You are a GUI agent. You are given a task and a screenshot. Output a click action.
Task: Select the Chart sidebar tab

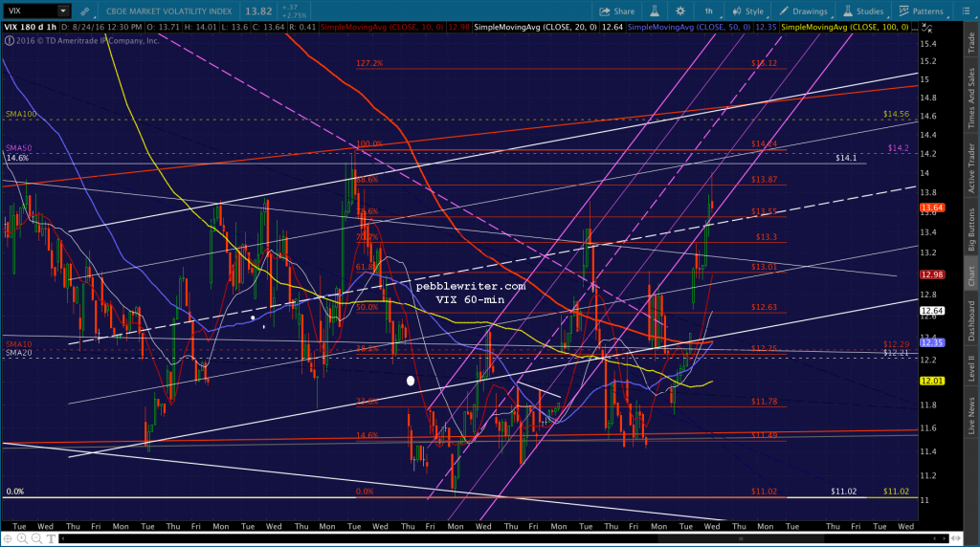pos(971,276)
